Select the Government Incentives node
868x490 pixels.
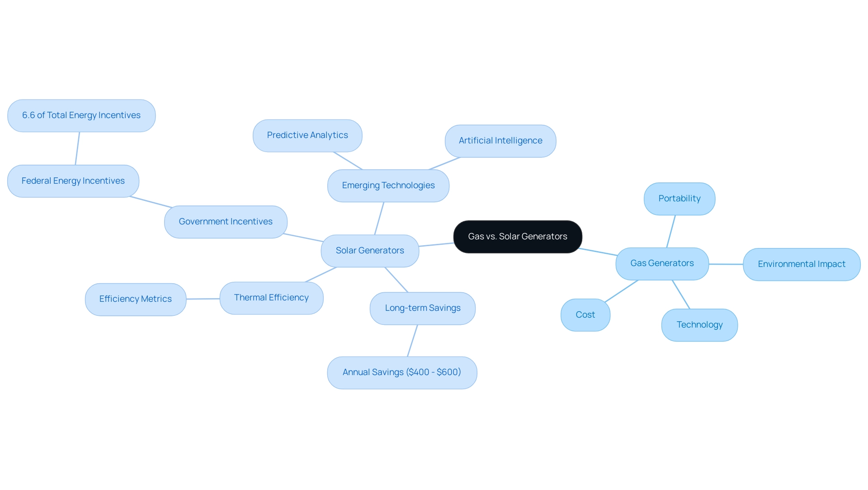click(225, 221)
